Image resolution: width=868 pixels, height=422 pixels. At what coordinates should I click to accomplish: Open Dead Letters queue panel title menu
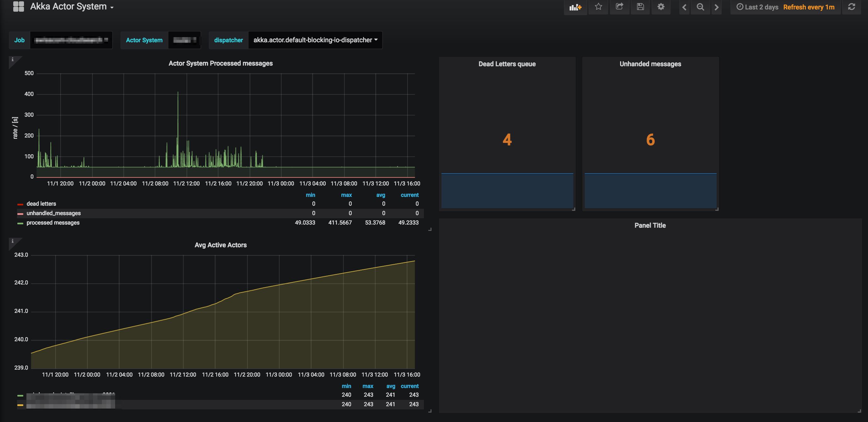point(507,64)
